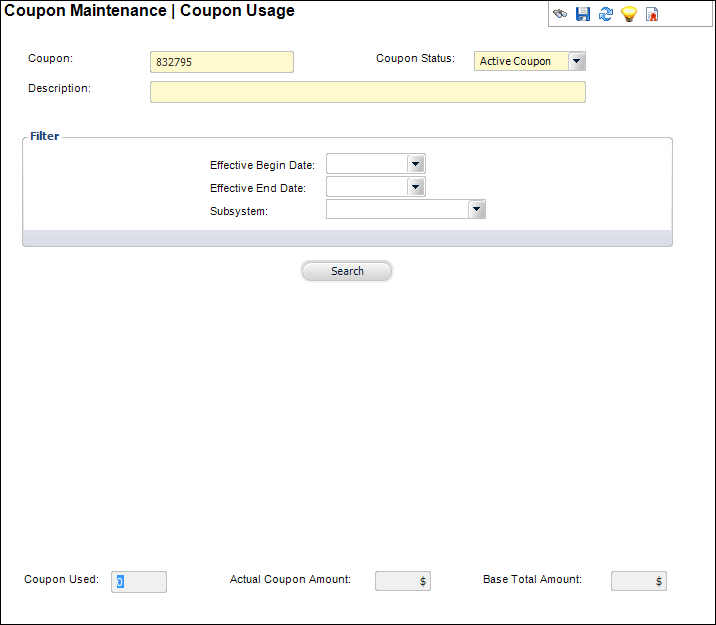Click the binoculars find icon
This screenshot has width=716, height=625.
pyautogui.click(x=560, y=14)
